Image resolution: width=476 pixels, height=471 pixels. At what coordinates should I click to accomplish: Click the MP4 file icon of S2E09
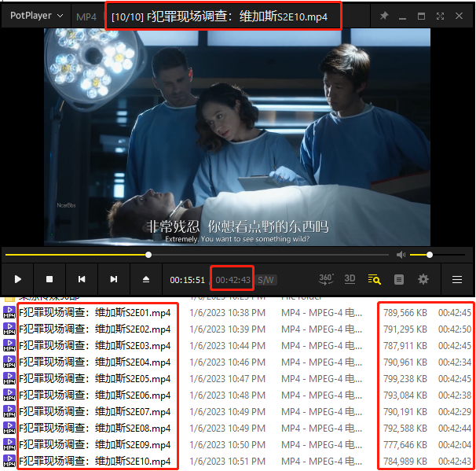[9, 444]
